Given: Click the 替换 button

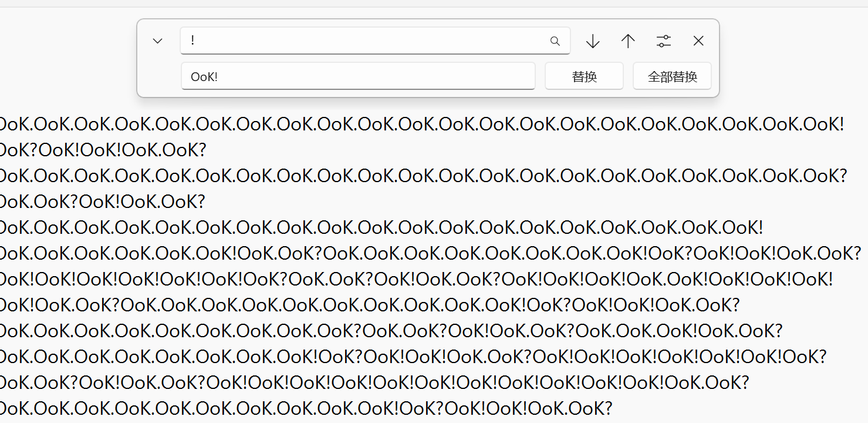Looking at the screenshot, I should (x=584, y=76).
